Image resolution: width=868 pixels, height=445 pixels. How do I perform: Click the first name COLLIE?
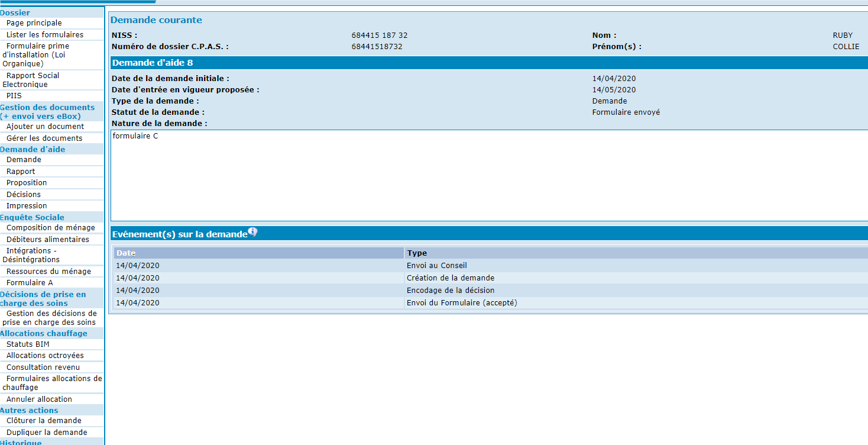tap(846, 46)
